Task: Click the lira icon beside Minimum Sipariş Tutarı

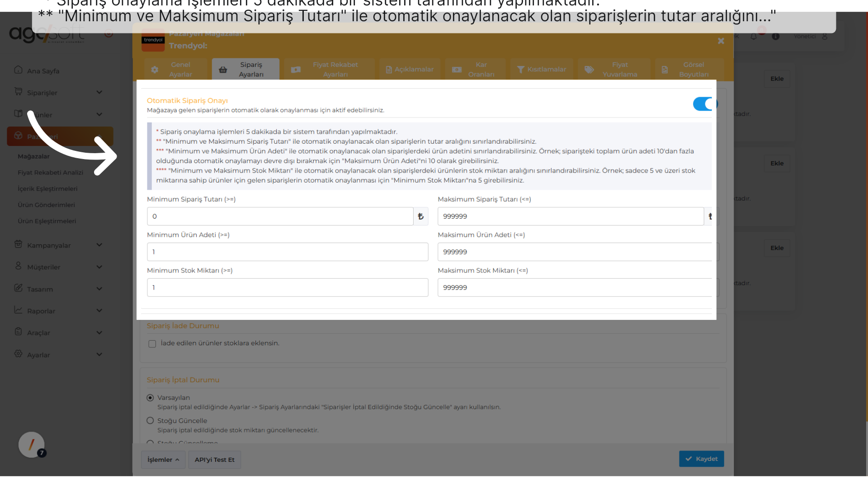Action: [421, 216]
